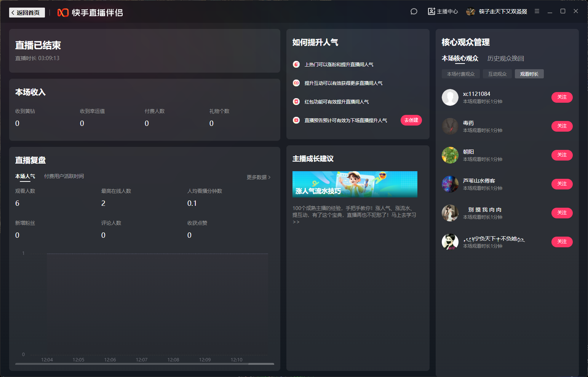The height and width of the screenshot is (377, 588).
Task: Click 提升互动可以有效获得更多直播间人气 tip
Action: (x=344, y=83)
